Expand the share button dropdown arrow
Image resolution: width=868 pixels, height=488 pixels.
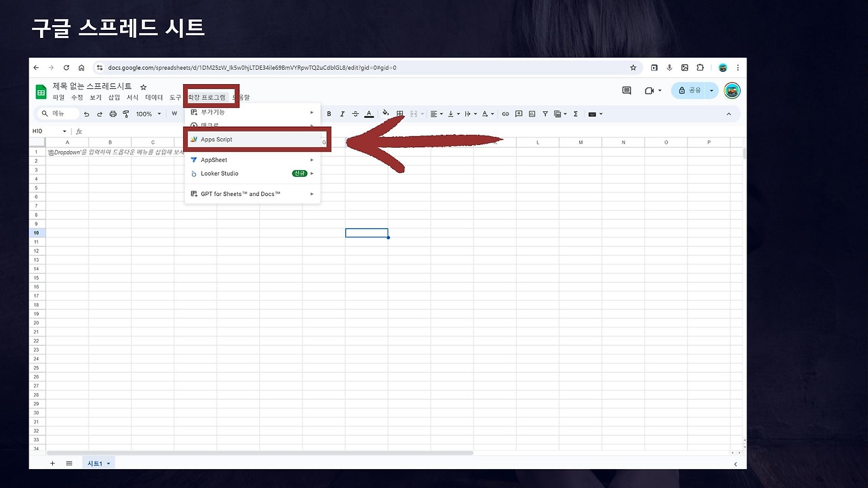tap(711, 91)
